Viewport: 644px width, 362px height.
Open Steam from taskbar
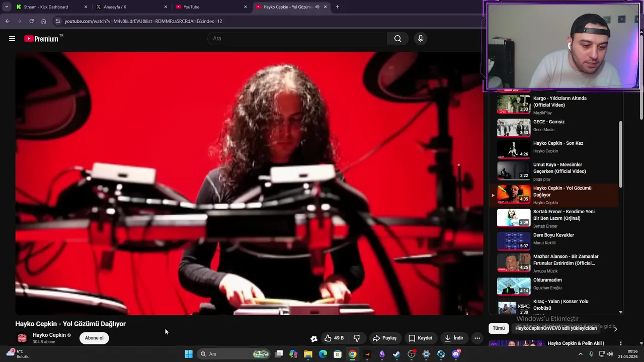coord(396,354)
